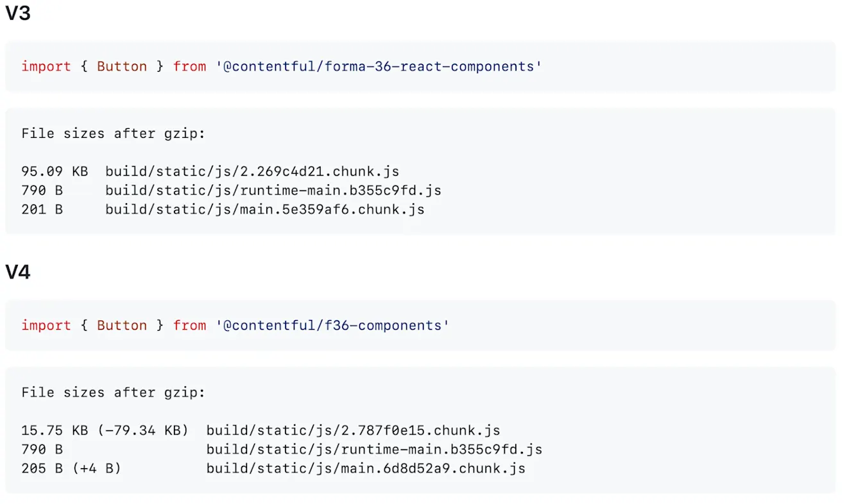Click the 'import' keyword in V4 code

coord(46,326)
